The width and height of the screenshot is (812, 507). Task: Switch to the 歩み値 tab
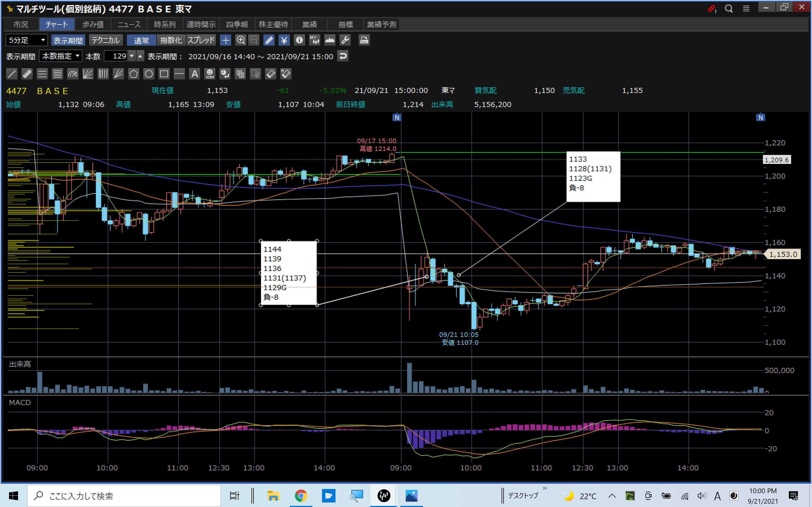pos(93,25)
